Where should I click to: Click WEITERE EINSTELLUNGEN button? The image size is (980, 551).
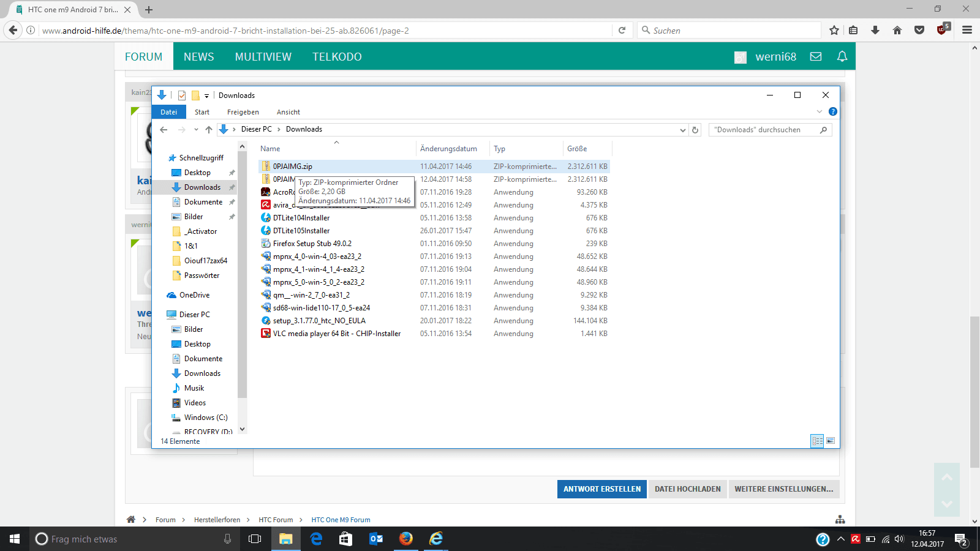[784, 489]
